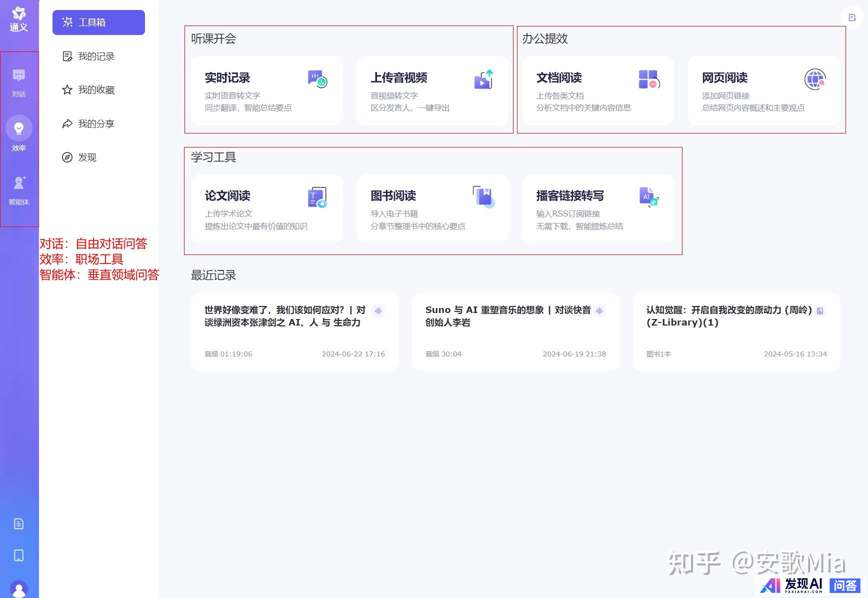Click text 提炼出论文中最有价值的知识

pos(256,226)
